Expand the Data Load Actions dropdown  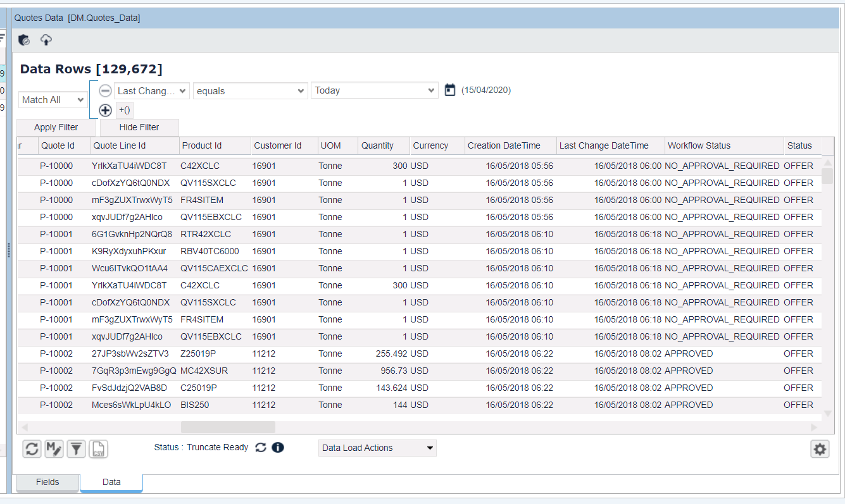point(377,448)
